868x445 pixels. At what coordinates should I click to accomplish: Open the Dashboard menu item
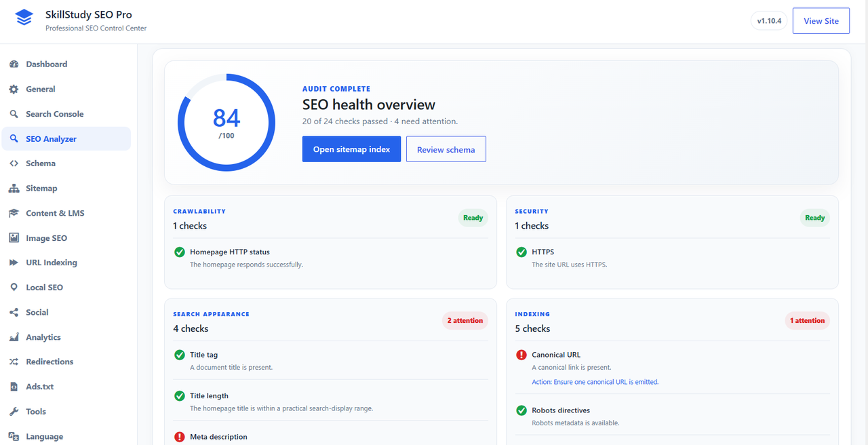(x=66, y=64)
